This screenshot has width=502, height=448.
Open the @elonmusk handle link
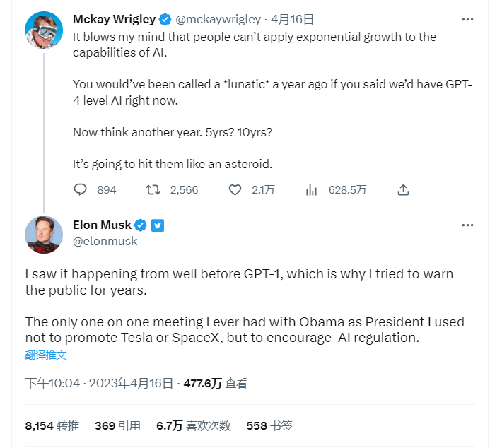105,241
